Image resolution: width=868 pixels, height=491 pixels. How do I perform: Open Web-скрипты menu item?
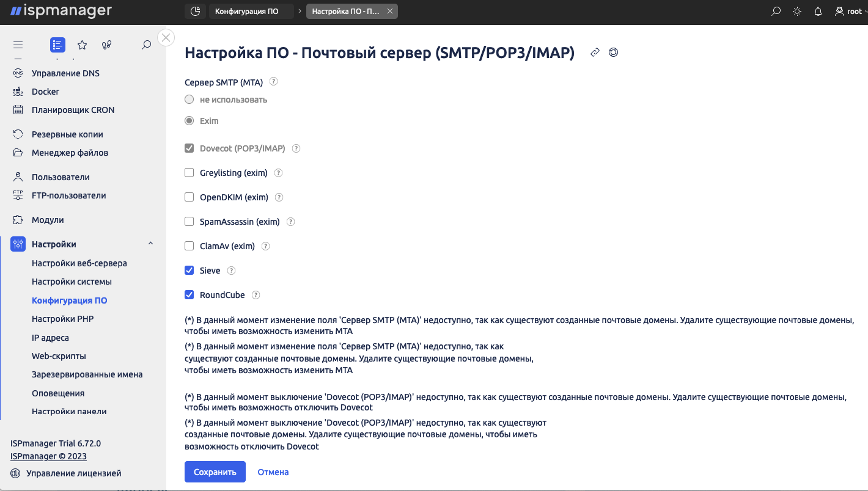tap(59, 356)
